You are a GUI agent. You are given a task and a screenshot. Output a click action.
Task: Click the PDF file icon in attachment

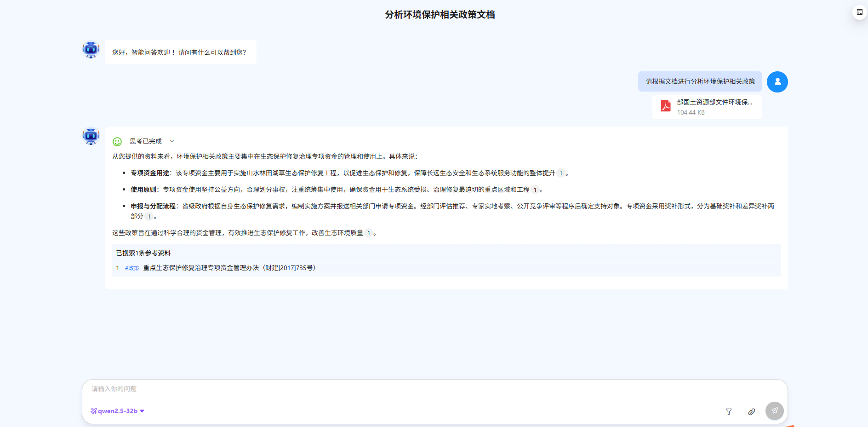point(665,106)
